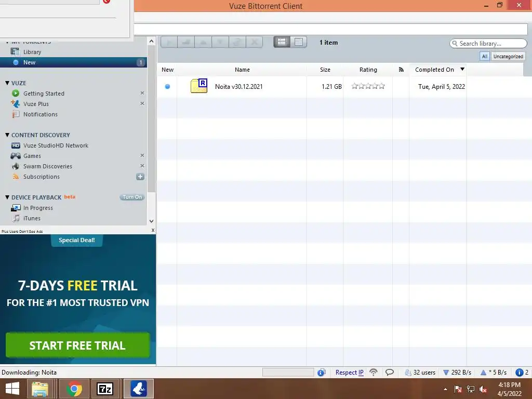This screenshot has width=532, height=399.
Task: Sort by the New column header
Action: coord(167,70)
